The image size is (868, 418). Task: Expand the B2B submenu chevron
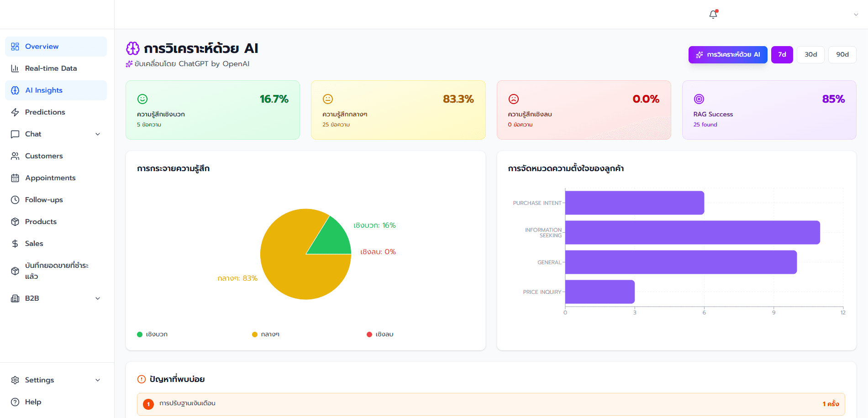(x=98, y=298)
